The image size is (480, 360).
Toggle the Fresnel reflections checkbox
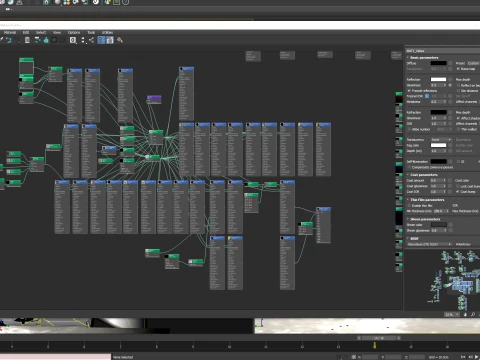409,91
